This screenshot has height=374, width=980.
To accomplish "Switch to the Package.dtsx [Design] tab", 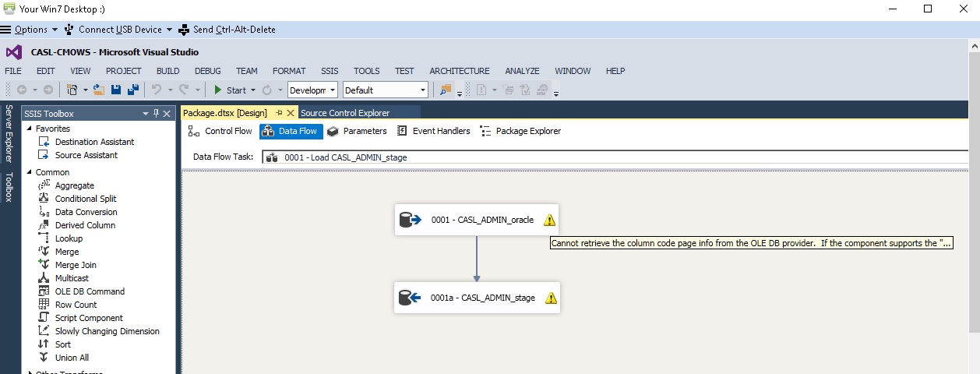I will (x=226, y=113).
